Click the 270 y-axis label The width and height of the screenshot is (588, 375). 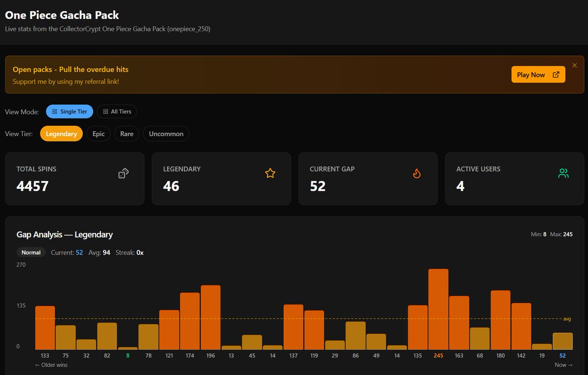[21, 265]
